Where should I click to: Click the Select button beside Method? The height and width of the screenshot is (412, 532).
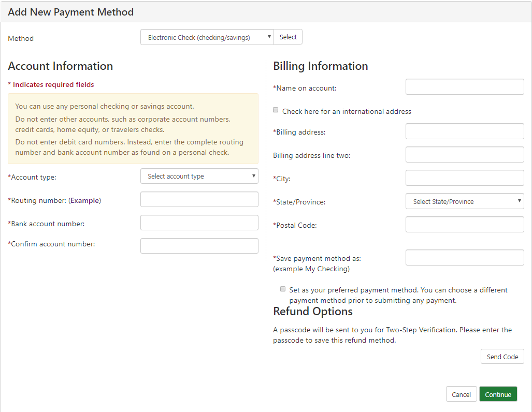pos(288,37)
